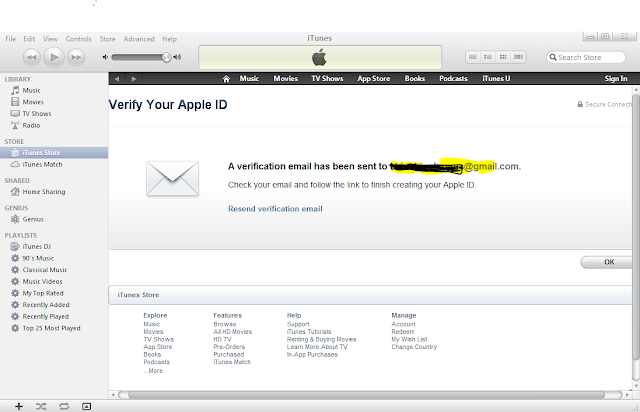Screen dimensions: 640x412
Task: Select Music in the Library sidebar
Action: click(31, 90)
